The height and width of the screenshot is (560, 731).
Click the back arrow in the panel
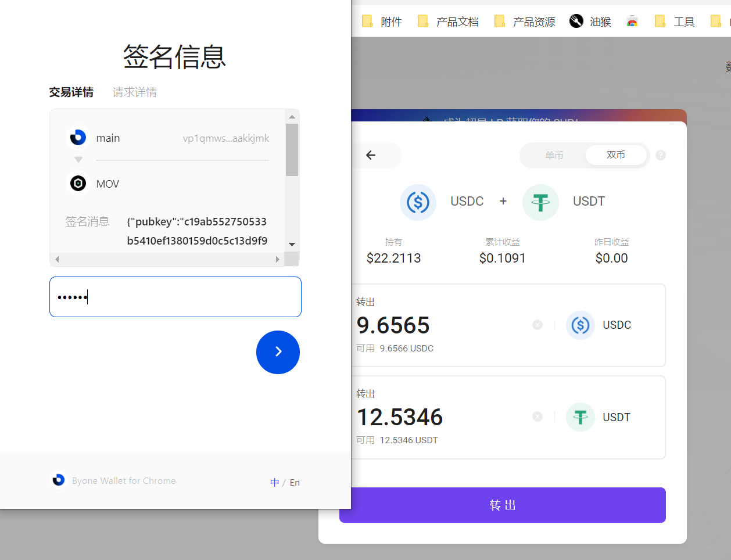(x=371, y=155)
